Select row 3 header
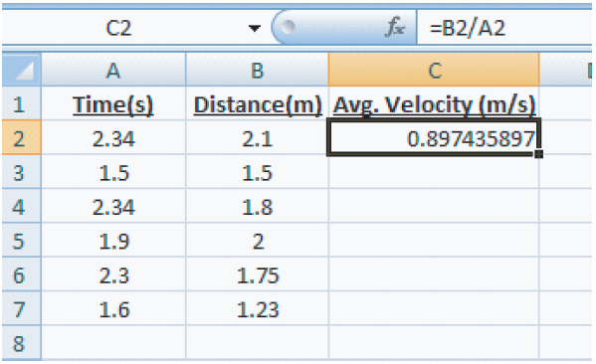 21,172
